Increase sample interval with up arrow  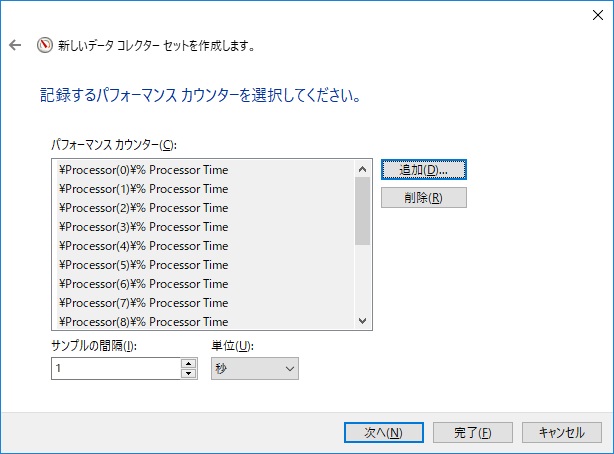pos(188,364)
